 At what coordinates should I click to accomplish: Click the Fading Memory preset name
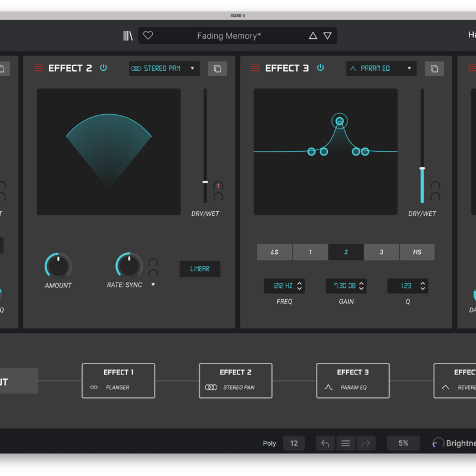pyautogui.click(x=229, y=36)
